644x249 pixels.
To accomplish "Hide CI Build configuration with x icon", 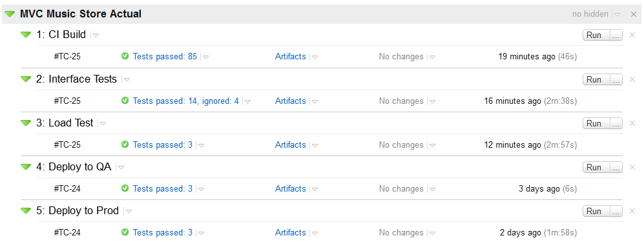I will point(632,35).
